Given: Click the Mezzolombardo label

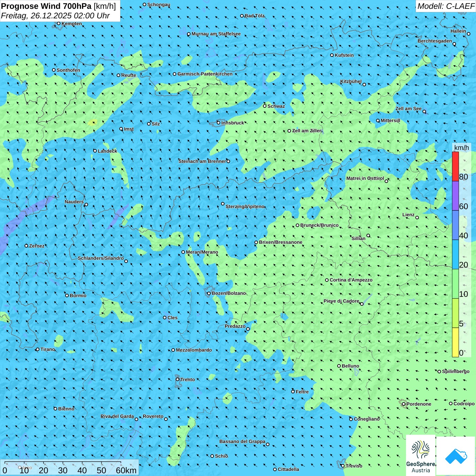Looking at the screenshot, I should tap(194, 350).
